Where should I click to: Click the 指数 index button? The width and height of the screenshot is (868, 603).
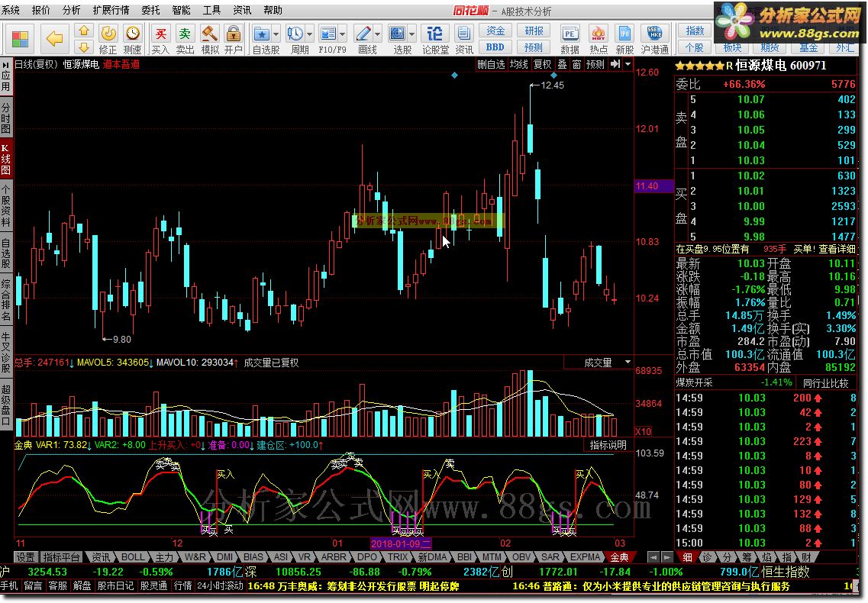695,31
